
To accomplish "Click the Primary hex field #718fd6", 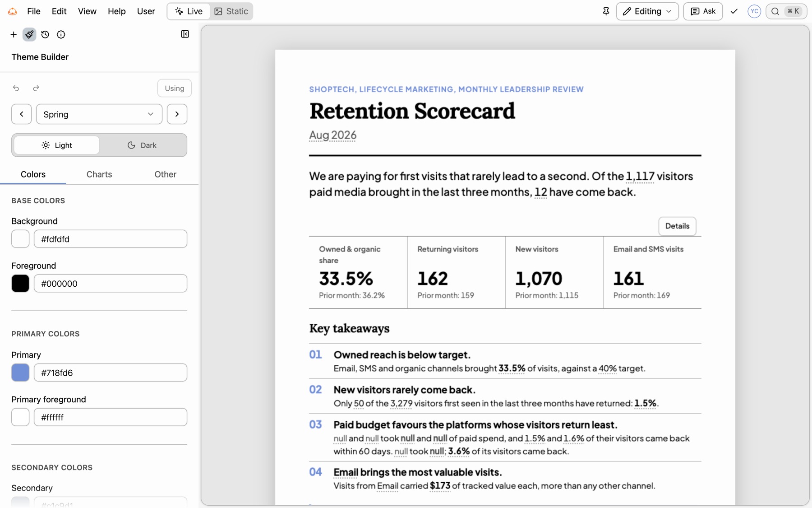I will (111, 373).
